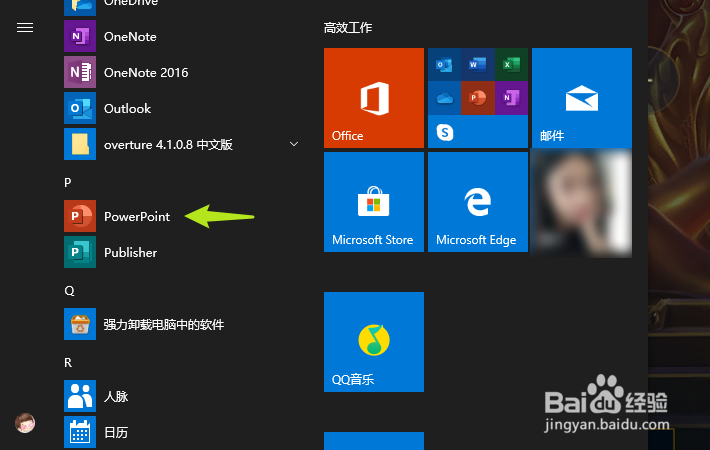Open PowerPoint in the Office tile group
Image resolution: width=710 pixels, height=450 pixels.
pos(478,98)
